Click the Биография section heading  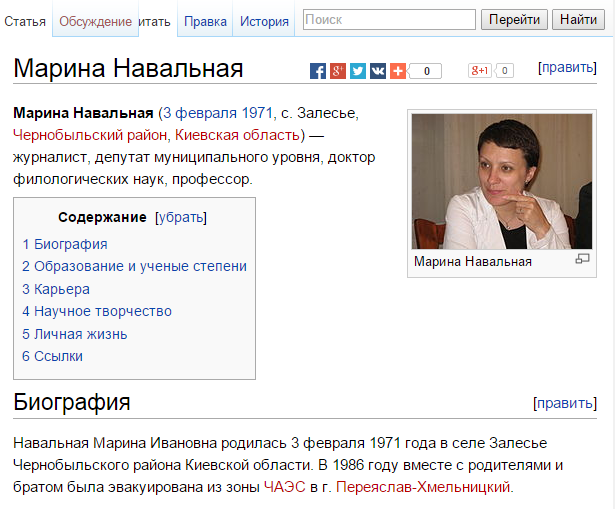pyautogui.click(x=71, y=402)
